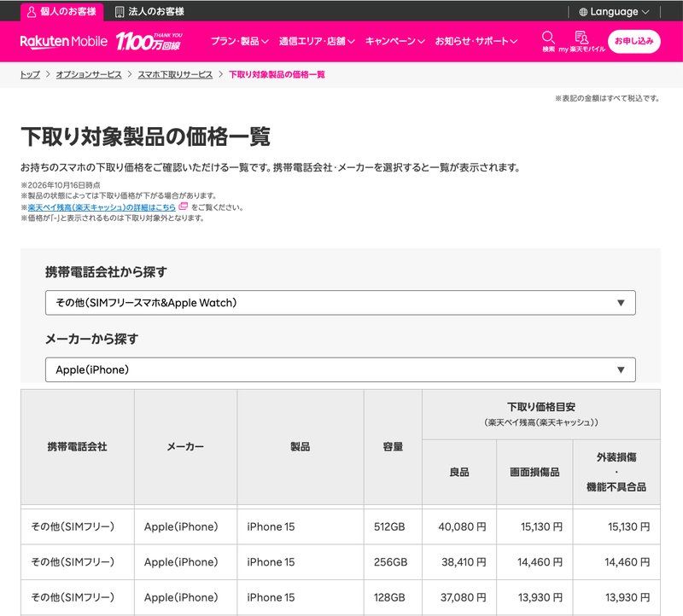Screen dimensions: 683x616
Task: Expand the プラン・製品 menu
Action: 240,41
